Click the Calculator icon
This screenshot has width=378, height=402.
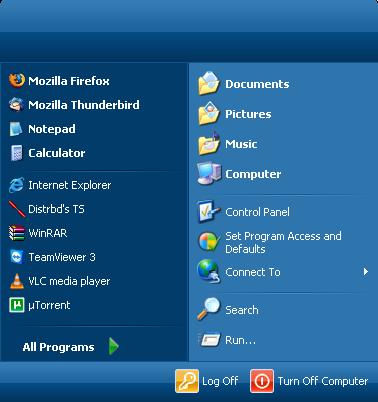pyautogui.click(x=16, y=153)
